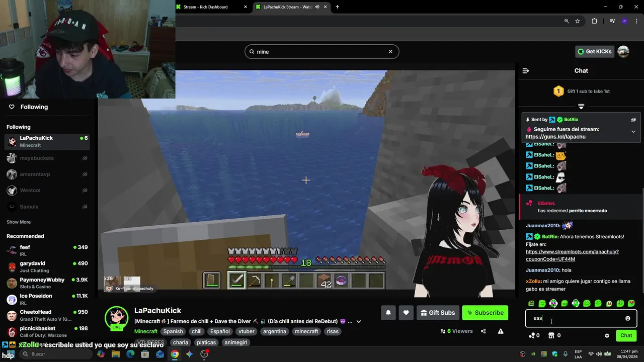
Task: Insert the green headphones emote with purple eyes
Action: click(x=553, y=304)
